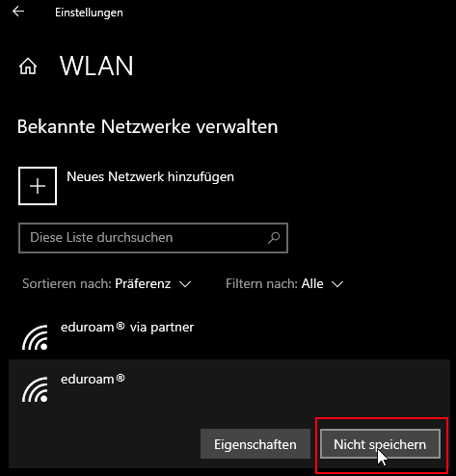Open the Filtern nach Alle dropdown

(284, 284)
